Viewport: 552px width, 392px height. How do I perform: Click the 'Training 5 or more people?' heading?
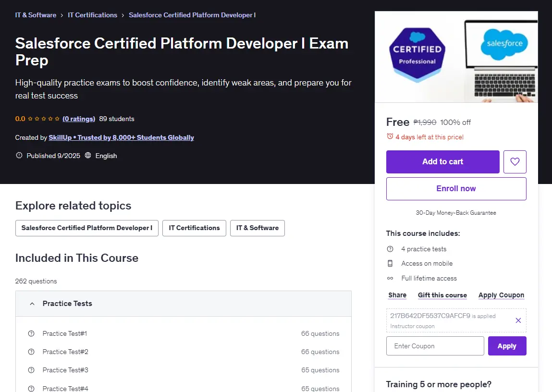(x=438, y=384)
